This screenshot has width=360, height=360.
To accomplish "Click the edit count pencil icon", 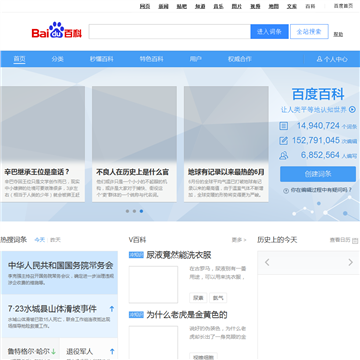I will [x=284, y=141].
